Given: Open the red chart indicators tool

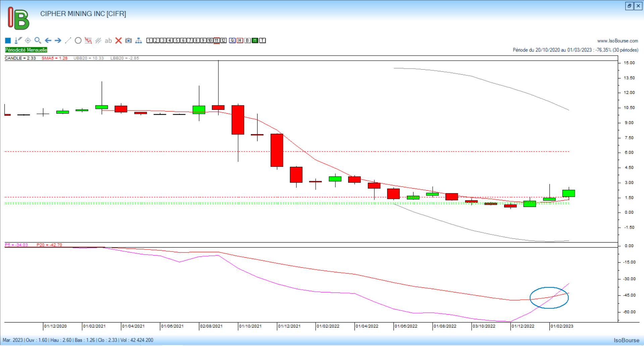Looking at the screenshot, I should (88, 41).
